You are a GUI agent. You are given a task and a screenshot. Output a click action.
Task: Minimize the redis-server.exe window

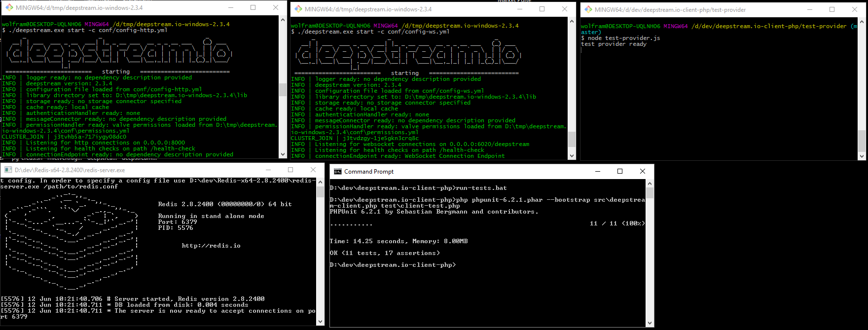click(268, 170)
